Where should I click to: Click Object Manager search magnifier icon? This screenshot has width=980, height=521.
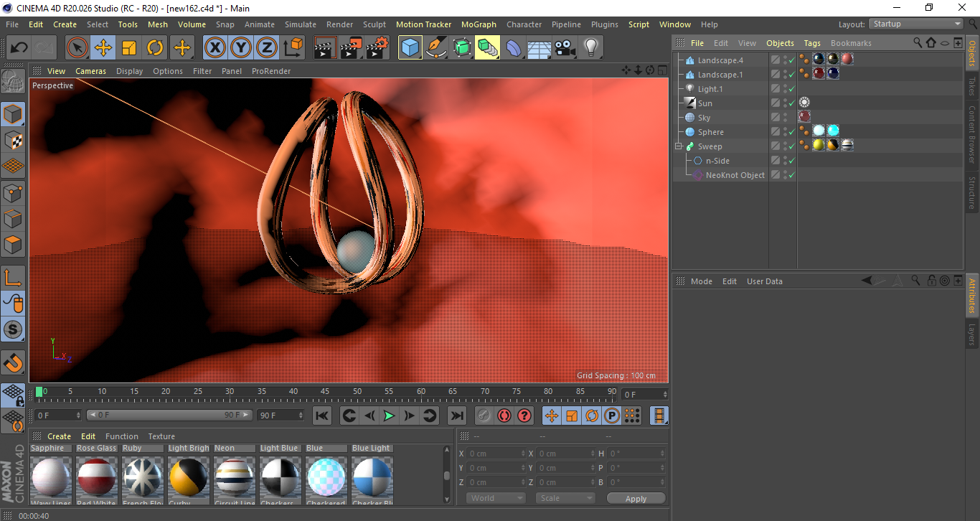tap(918, 43)
